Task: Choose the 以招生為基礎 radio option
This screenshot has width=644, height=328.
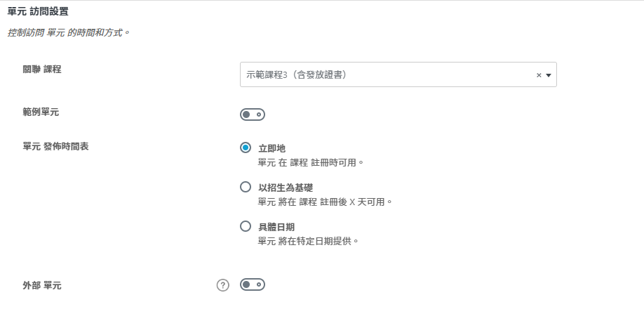Action: click(246, 187)
